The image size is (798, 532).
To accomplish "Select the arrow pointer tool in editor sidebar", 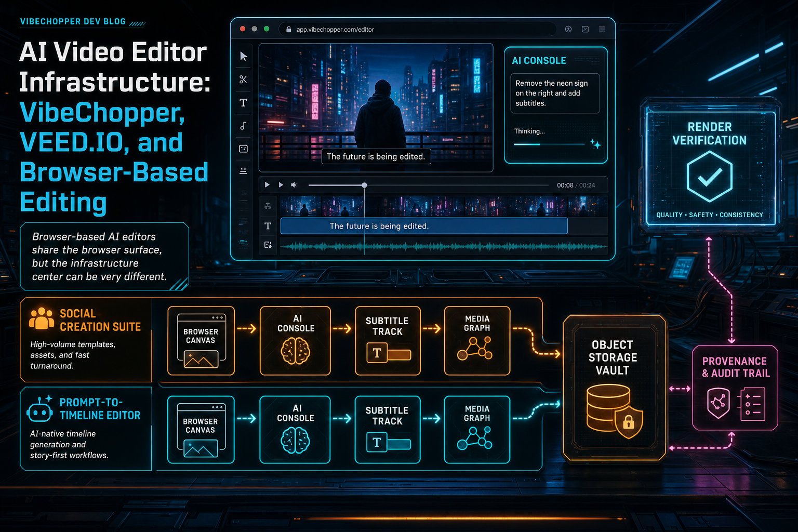I will 243,56.
